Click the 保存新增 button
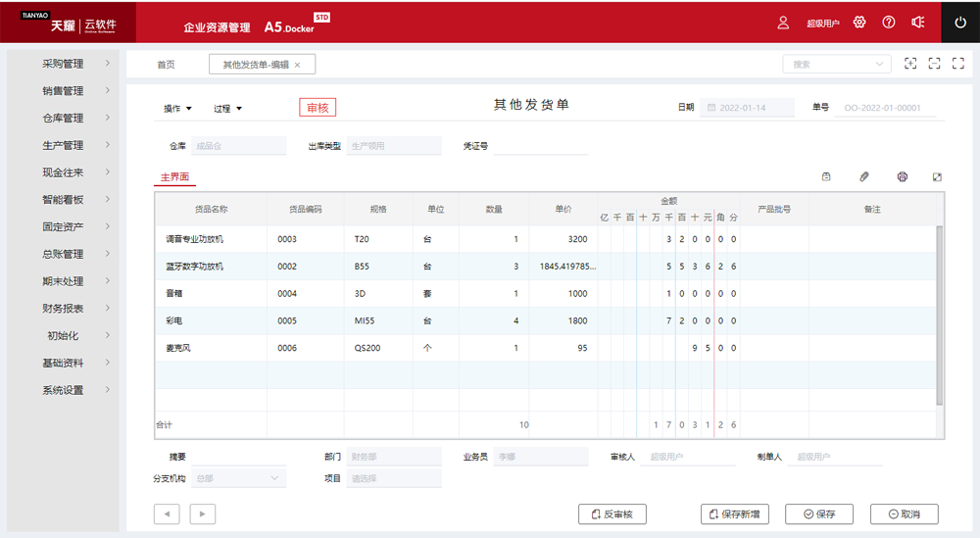 click(x=735, y=514)
